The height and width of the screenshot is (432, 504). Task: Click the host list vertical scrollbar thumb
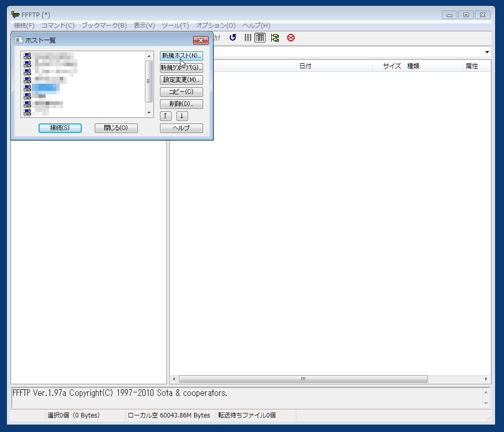pyautogui.click(x=149, y=81)
